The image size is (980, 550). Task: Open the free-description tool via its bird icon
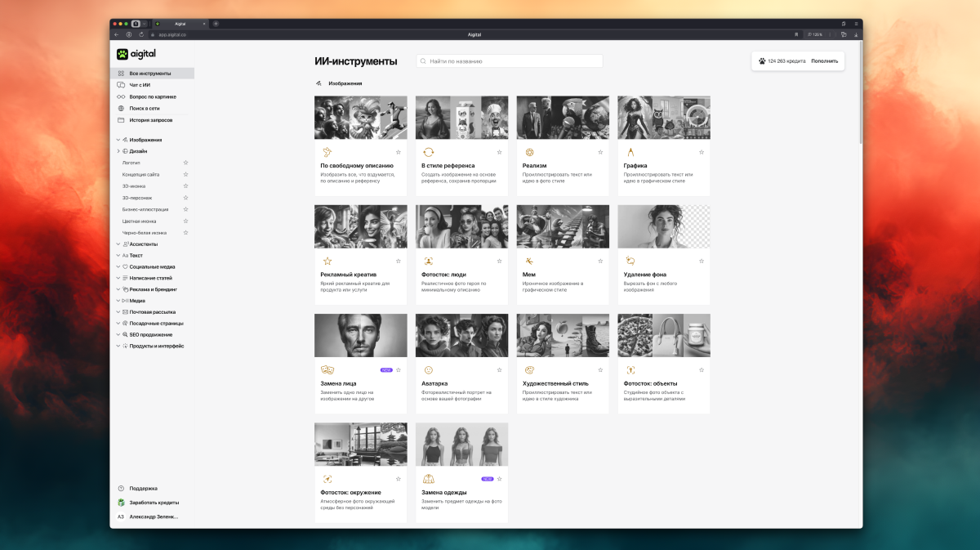(327, 152)
